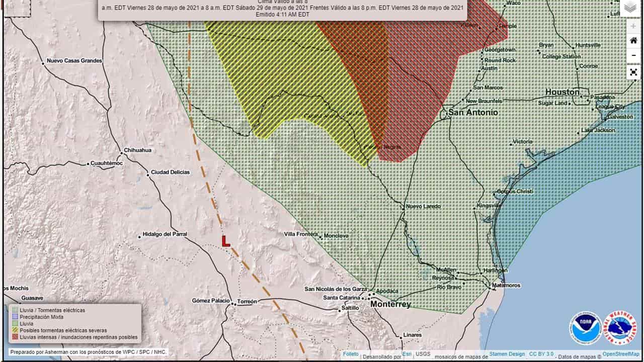Click the Linares city label

(413, 335)
